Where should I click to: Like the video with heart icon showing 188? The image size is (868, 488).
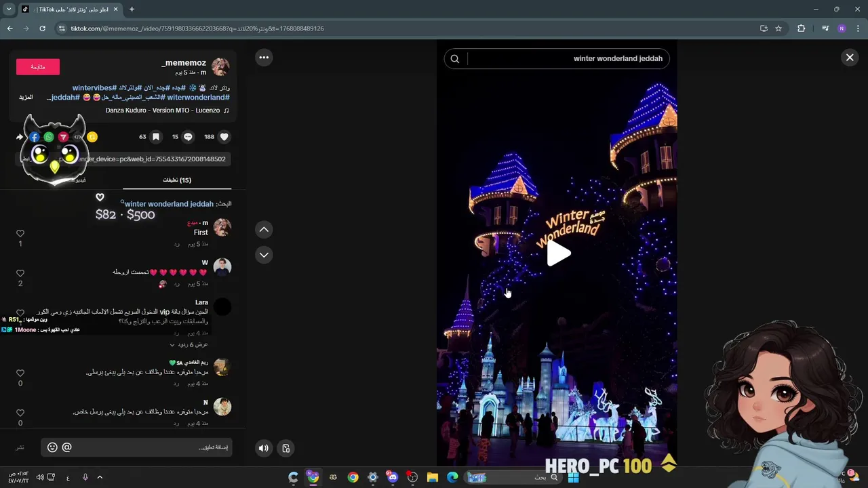(x=224, y=137)
